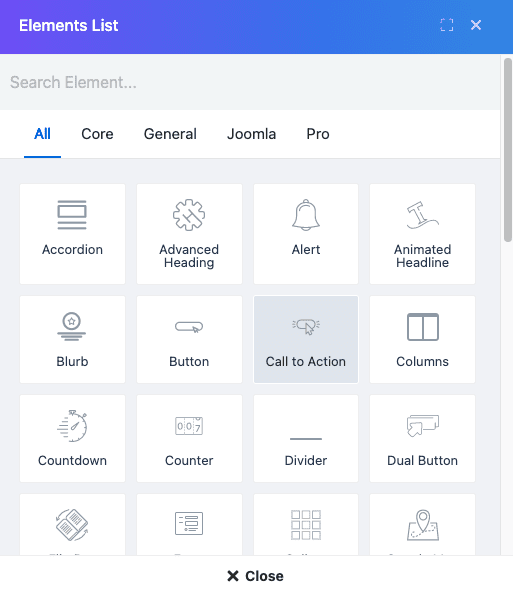This screenshot has height=595, width=513.
Task: Insert the Countdown timer element
Action: pos(72,439)
